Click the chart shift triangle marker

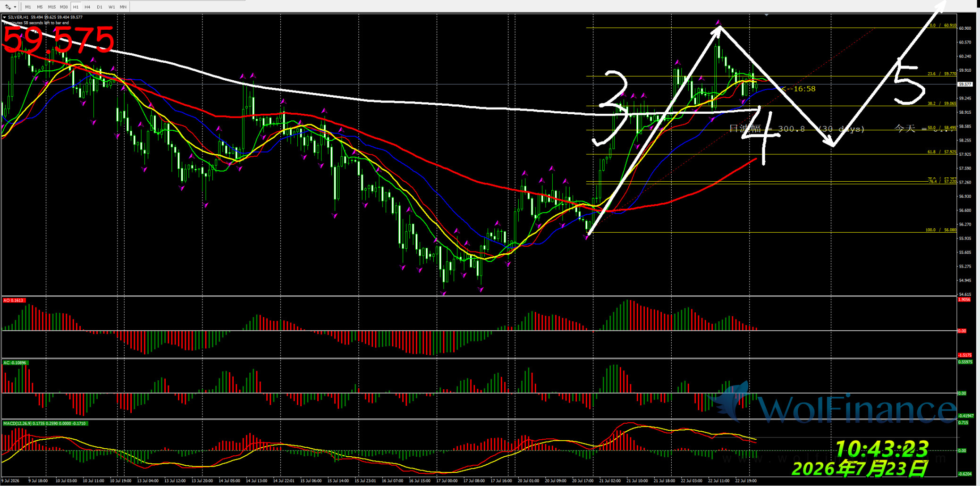(766, 15)
